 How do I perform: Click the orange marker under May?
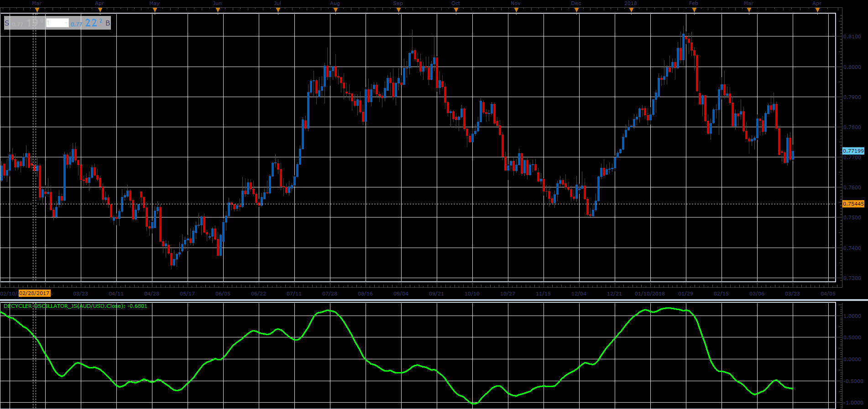point(155,10)
